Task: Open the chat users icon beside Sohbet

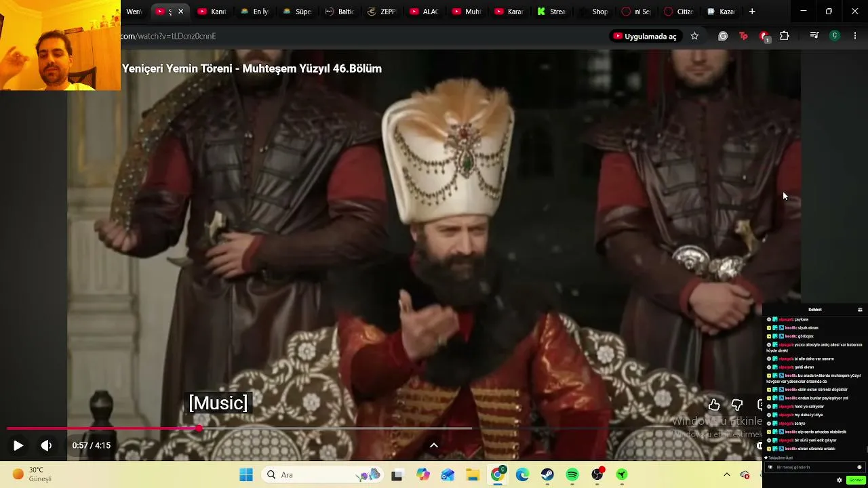Action: pos(860,310)
